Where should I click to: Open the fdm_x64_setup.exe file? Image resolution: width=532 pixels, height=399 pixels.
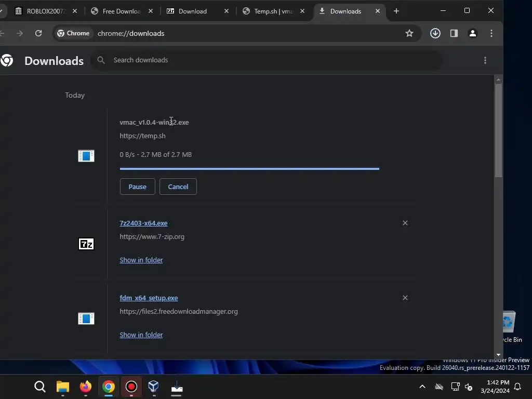[x=149, y=298]
